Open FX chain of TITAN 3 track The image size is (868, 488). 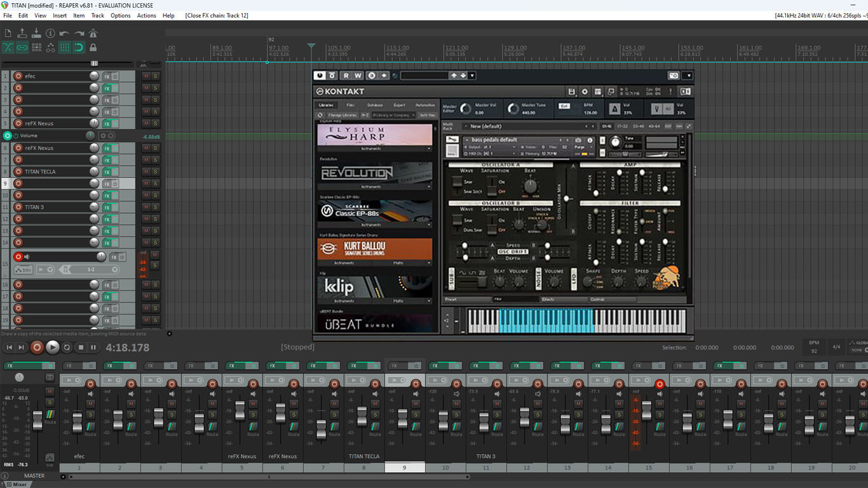click(x=107, y=207)
